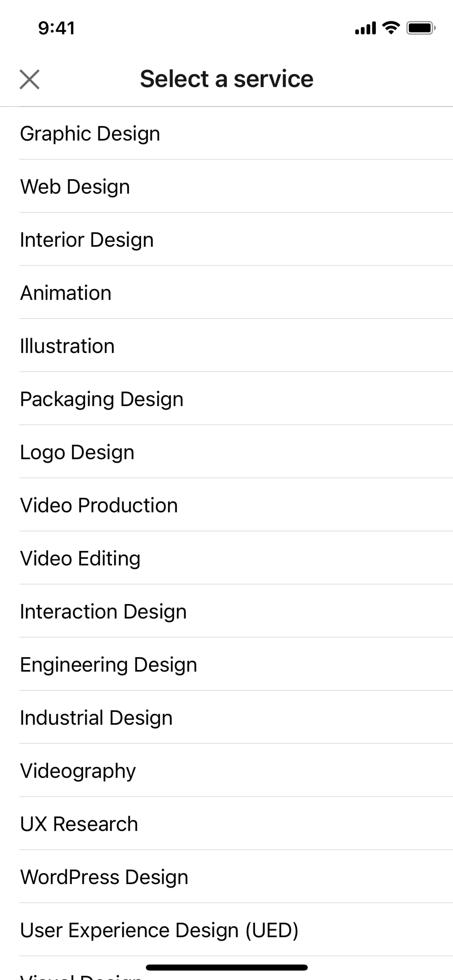Select the Animation service

pyautogui.click(x=66, y=293)
